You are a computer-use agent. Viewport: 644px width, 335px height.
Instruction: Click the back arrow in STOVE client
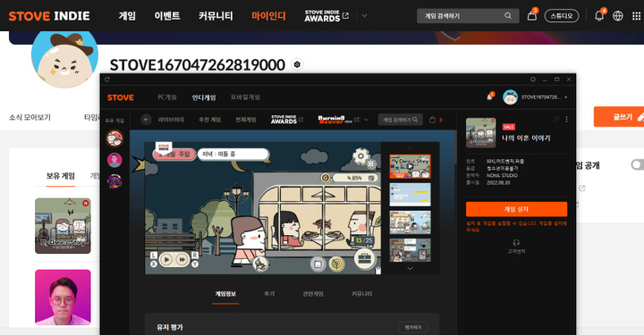(146, 120)
